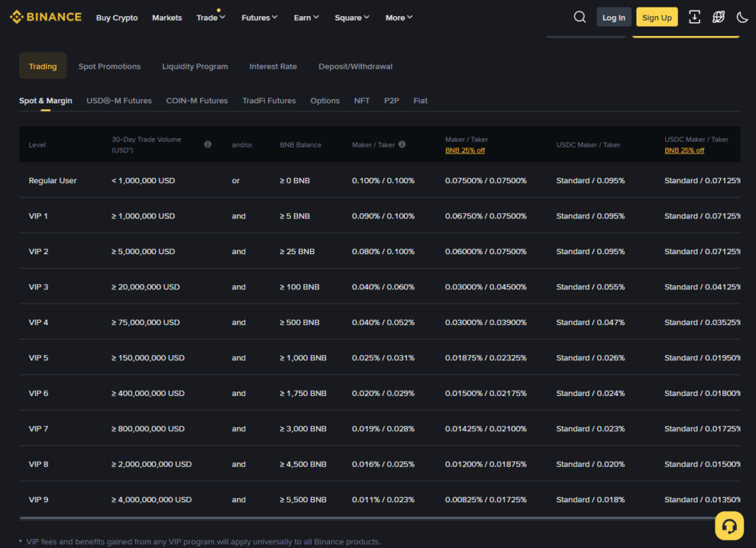Click '0.040% / 0.052%' fee cell
Screen dimensions: 756x548
tap(383, 322)
